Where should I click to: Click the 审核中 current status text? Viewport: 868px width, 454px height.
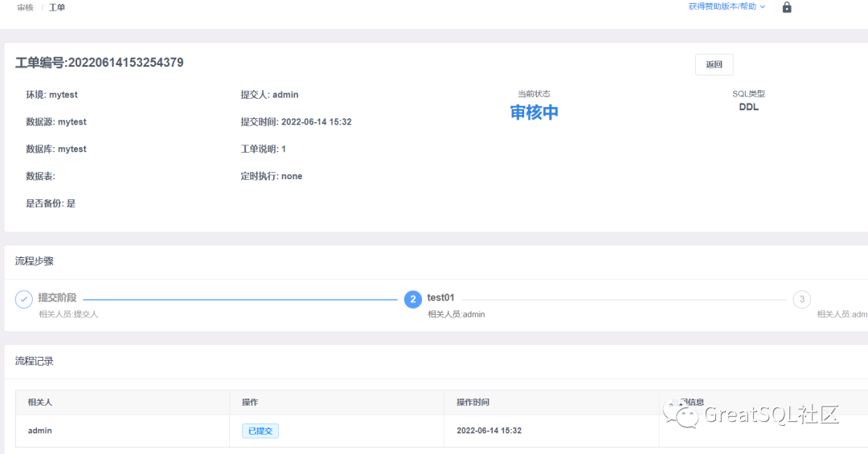534,112
